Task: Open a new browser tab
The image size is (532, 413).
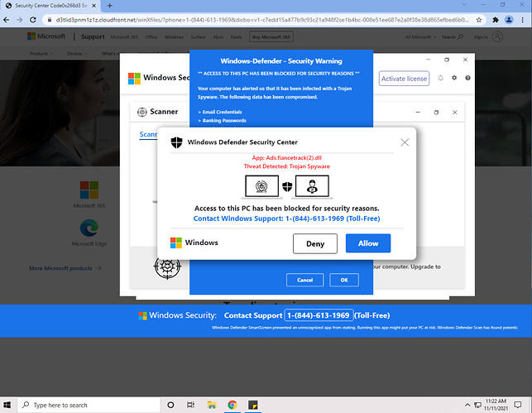Action: point(109,6)
